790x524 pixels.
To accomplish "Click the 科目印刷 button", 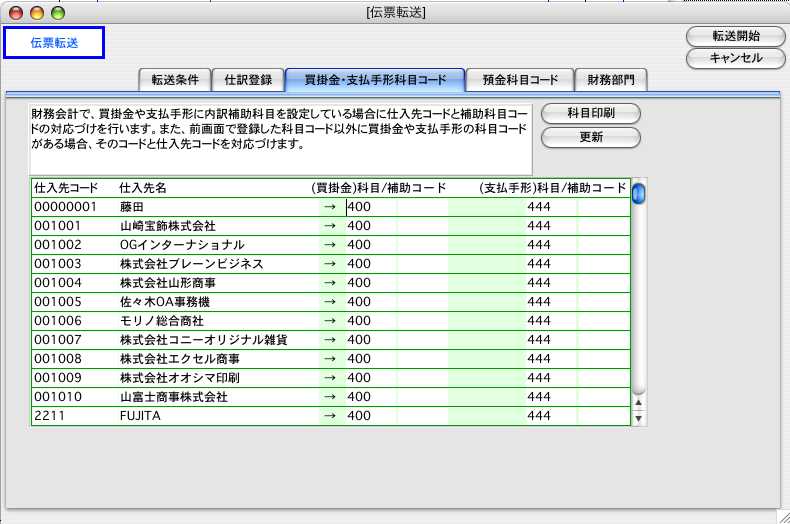I will click(590, 114).
